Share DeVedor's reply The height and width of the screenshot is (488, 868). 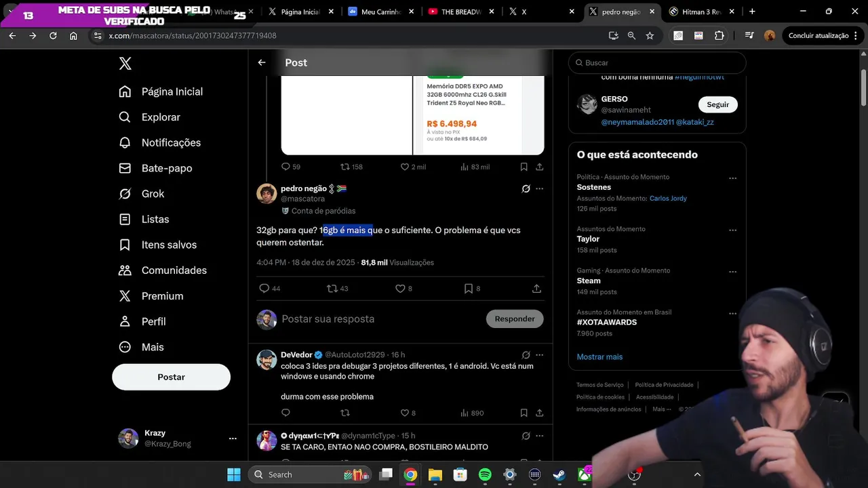click(540, 413)
